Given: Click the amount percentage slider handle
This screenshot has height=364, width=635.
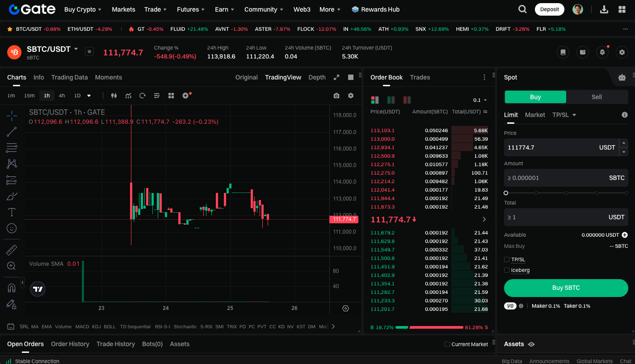Looking at the screenshot, I should coord(506,193).
